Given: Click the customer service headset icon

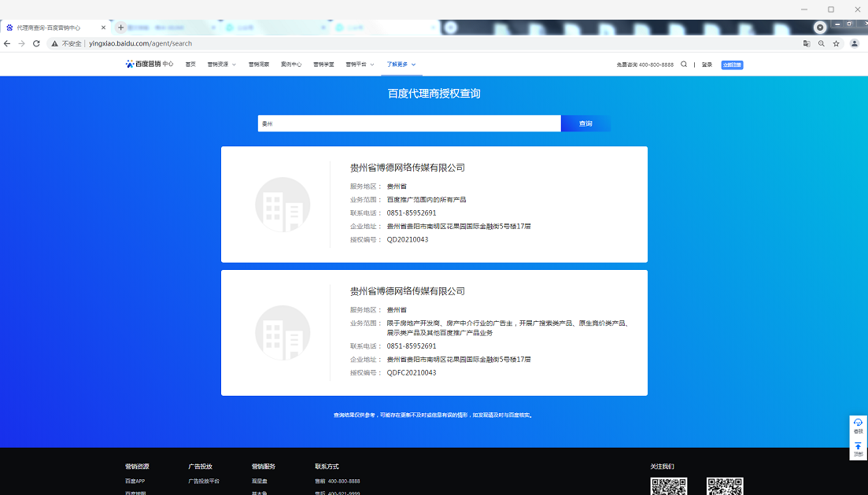Looking at the screenshot, I should [x=858, y=423].
